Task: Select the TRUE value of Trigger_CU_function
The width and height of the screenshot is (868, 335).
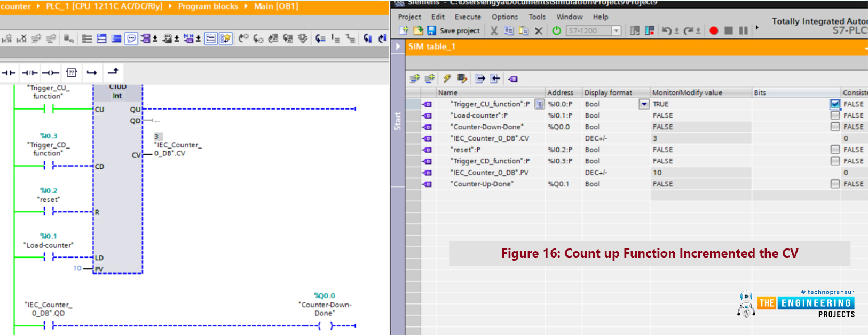Action: point(701,104)
